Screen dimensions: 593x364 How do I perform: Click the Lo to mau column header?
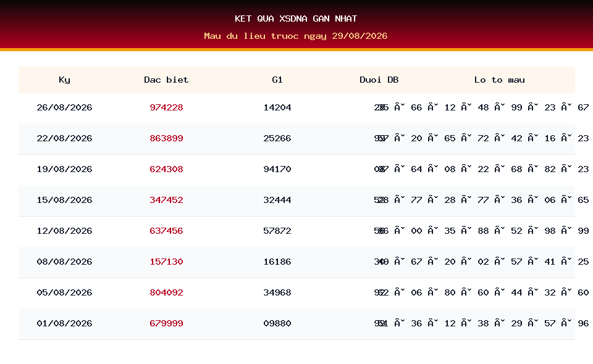[500, 80]
